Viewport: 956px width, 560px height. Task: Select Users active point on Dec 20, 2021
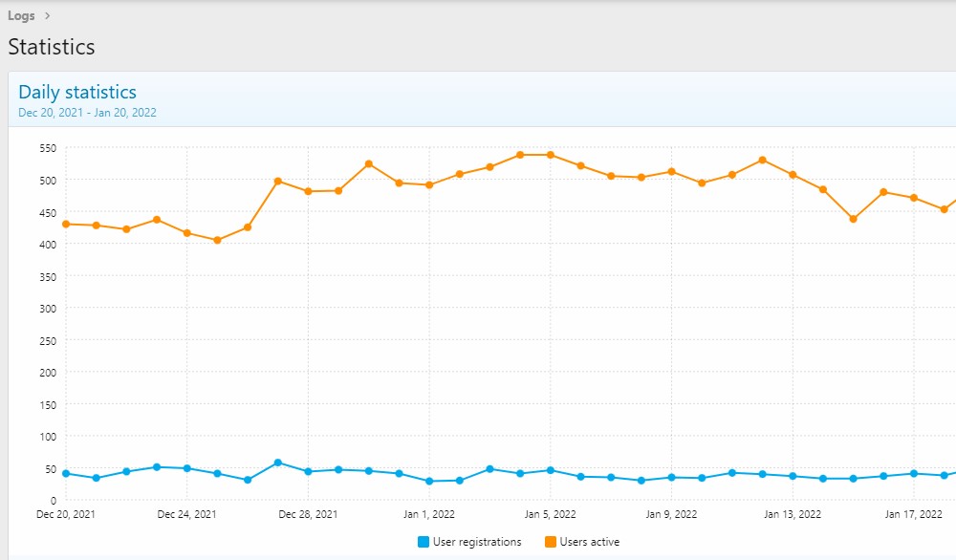(66, 225)
